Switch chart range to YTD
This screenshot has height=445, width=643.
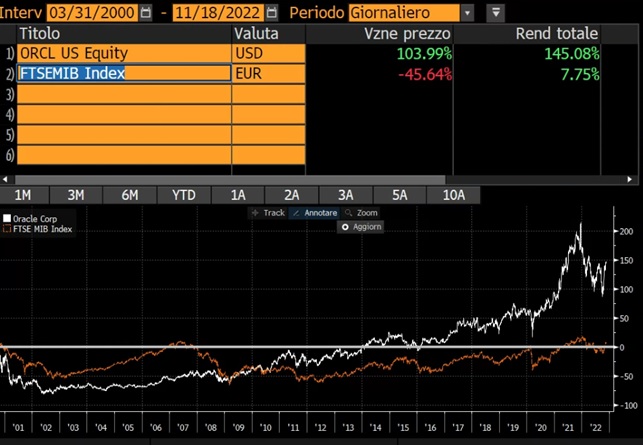pos(184,195)
